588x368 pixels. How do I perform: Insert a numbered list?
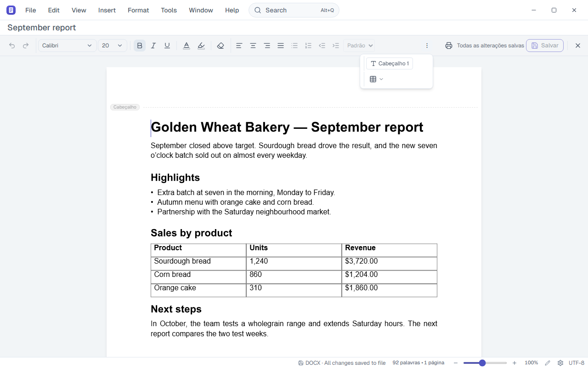tap(308, 46)
